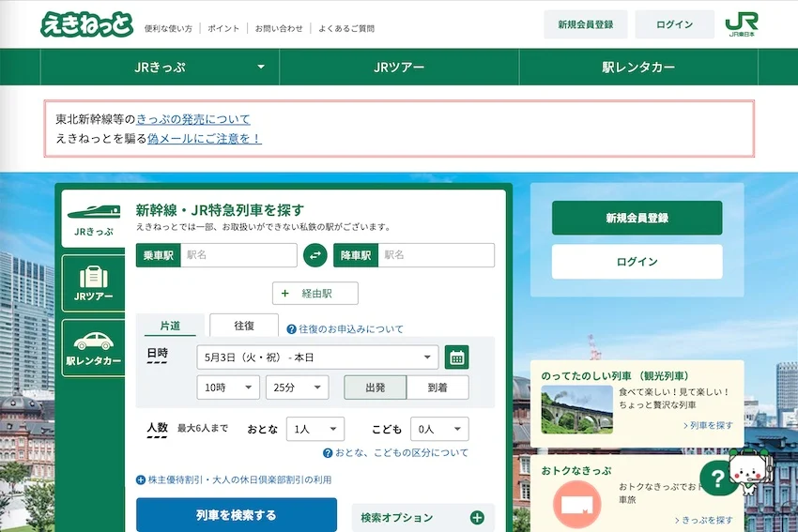Select the 駅レンタカー car side tab
Screen dimensions: 798x532
(94, 348)
